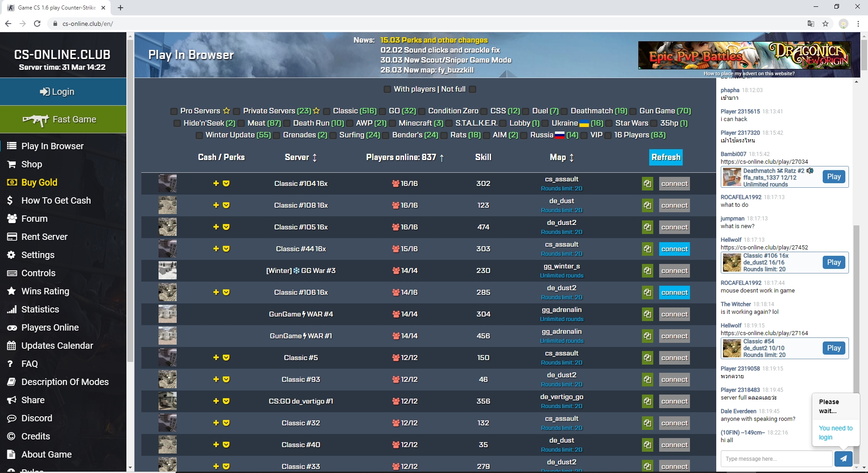
Task: Open map thumbnail of GunGame WAR #1
Action: pyautogui.click(x=168, y=336)
